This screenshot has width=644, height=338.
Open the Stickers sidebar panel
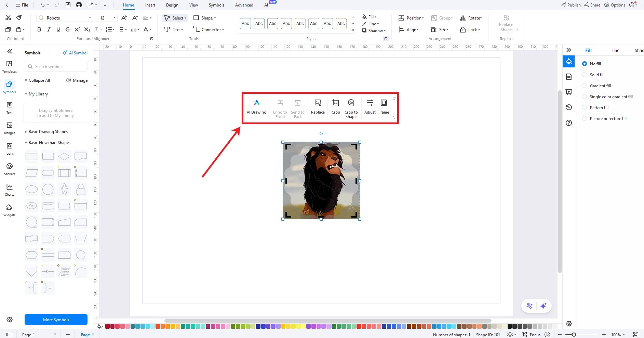tap(10, 169)
